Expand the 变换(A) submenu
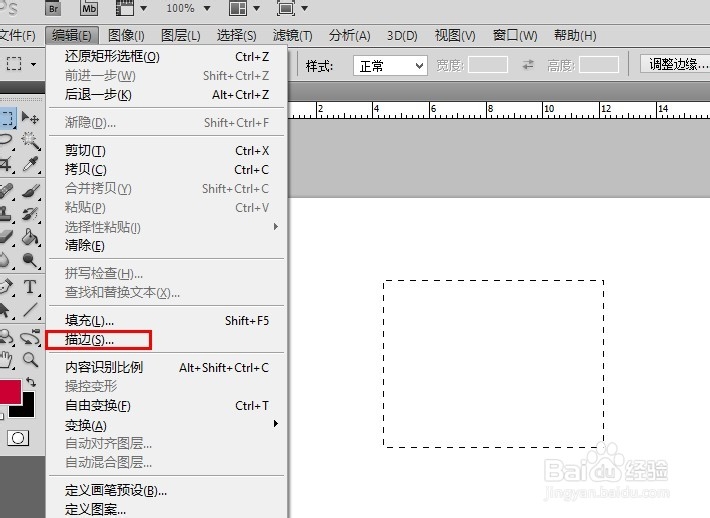The height and width of the screenshot is (518, 710). pyautogui.click(x=167, y=425)
